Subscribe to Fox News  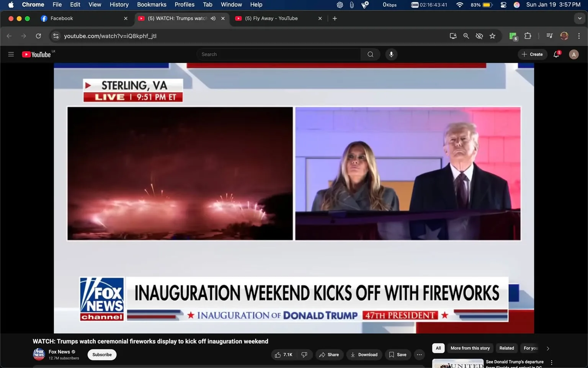[101, 355]
